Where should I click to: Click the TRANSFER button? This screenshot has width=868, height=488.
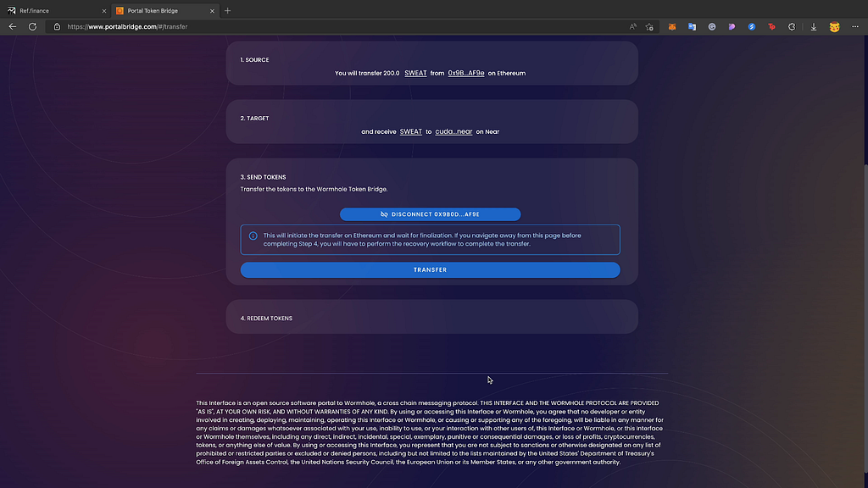[430, 270]
